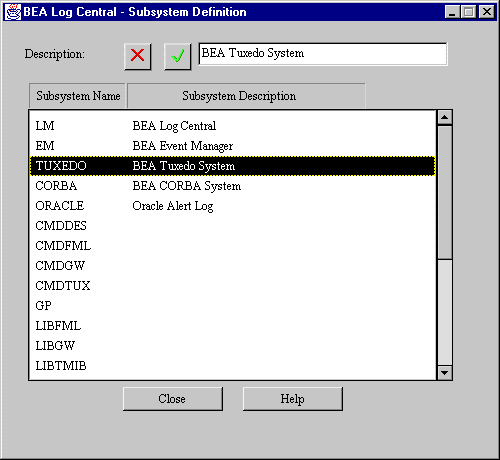The height and width of the screenshot is (460, 500).
Task: Click the highlighted 'BEA Tuxedo System' description cell
Action: pyautogui.click(x=184, y=166)
